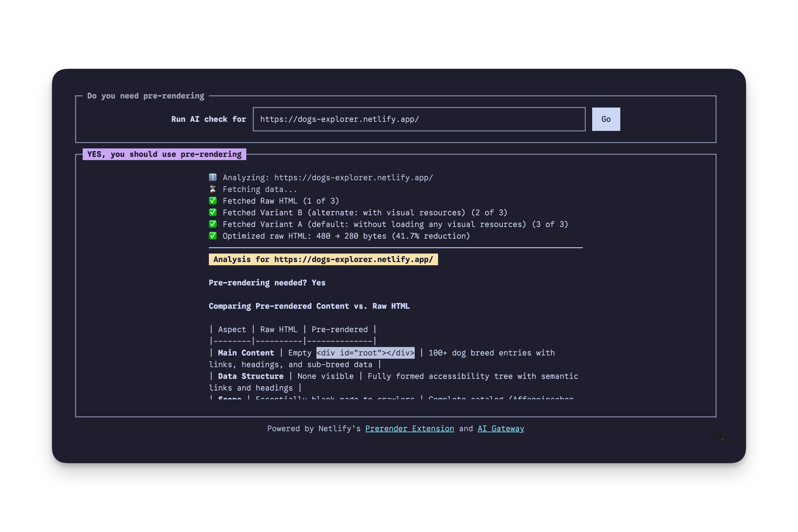Click 'Pre-rendering needed? Yes' text
This screenshot has height=532, width=798.
267,283
